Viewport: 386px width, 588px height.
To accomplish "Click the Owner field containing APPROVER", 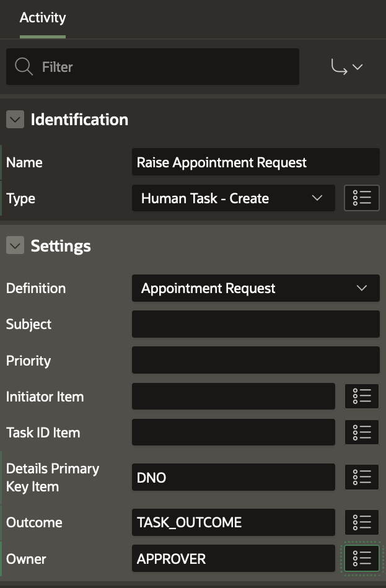I will pyautogui.click(x=233, y=558).
